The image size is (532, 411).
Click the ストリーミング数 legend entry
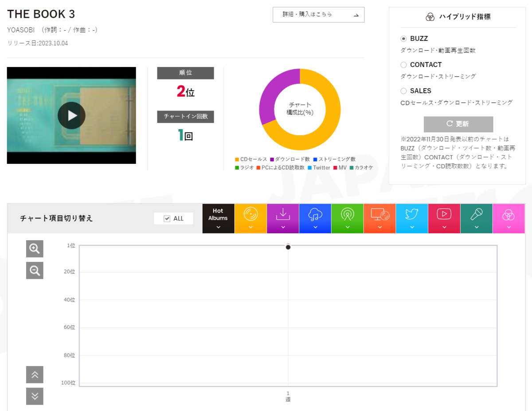[x=334, y=159]
